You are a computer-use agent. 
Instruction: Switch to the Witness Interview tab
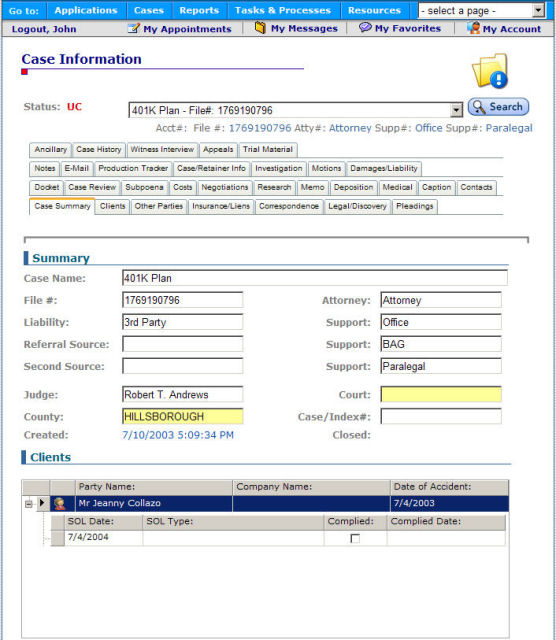click(x=162, y=149)
